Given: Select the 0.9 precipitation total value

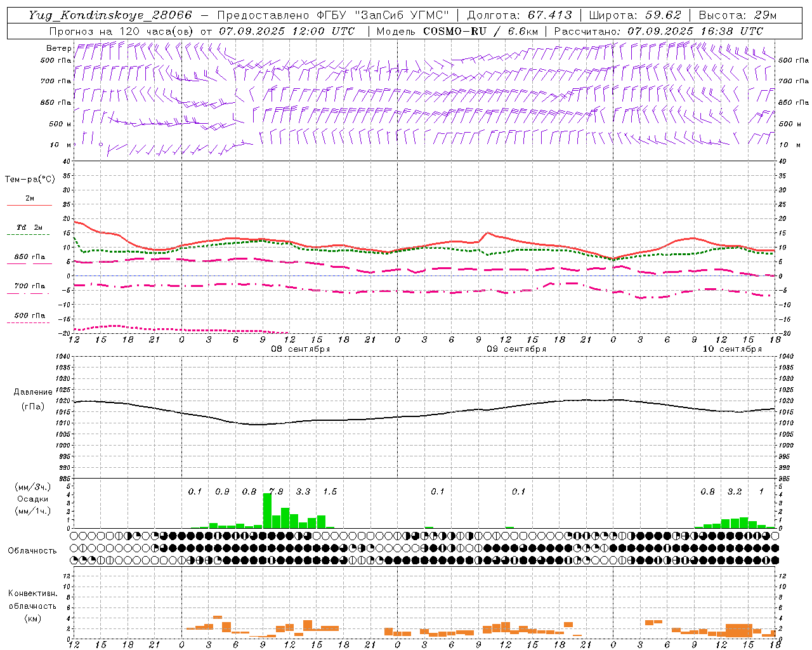Looking at the screenshot, I should click(x=222, y=491).
